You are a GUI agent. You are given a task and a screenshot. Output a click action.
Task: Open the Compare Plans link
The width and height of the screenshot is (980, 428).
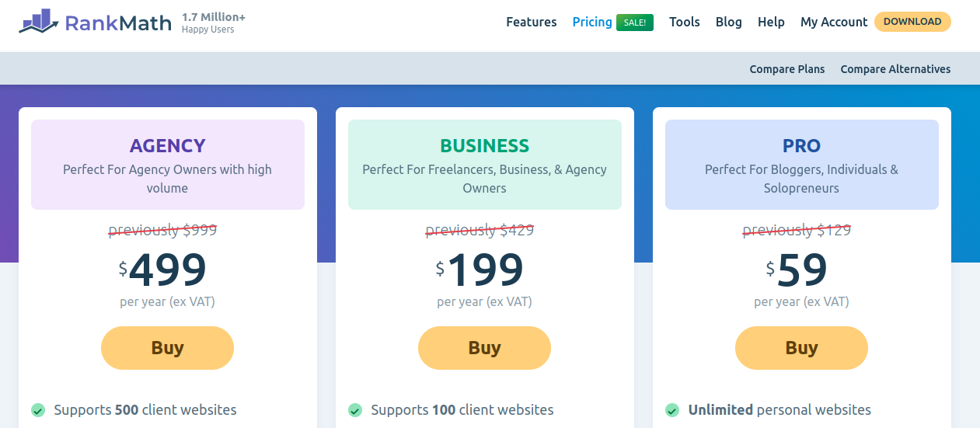tap(787, 69)
